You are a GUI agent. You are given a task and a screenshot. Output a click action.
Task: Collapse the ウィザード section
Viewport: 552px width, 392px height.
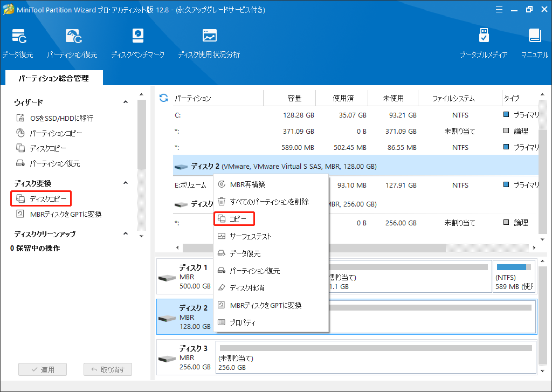point(125,101)
